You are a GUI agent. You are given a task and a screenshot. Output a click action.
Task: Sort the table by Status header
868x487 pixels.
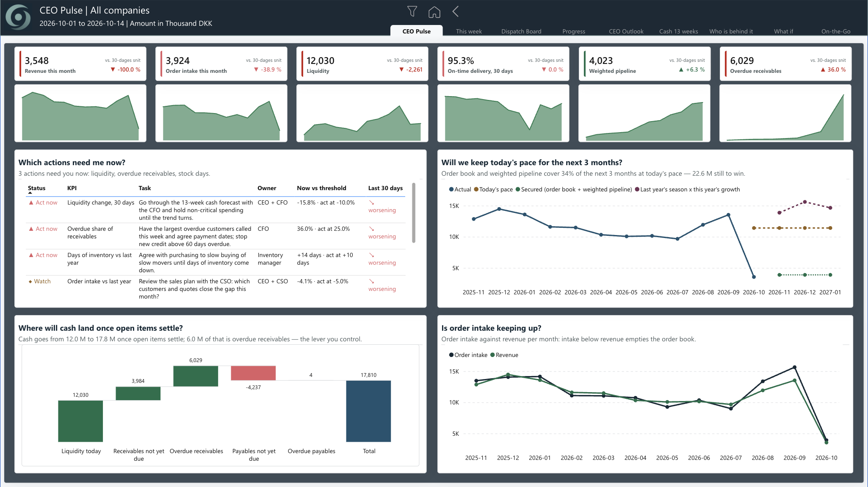36,188
